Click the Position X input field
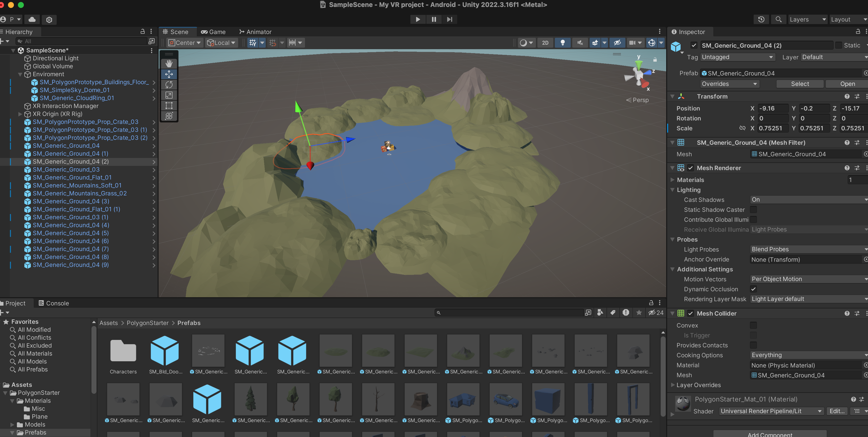Image resolution: width=868 pixels, height=437 pixels. [x=772, y=109]
